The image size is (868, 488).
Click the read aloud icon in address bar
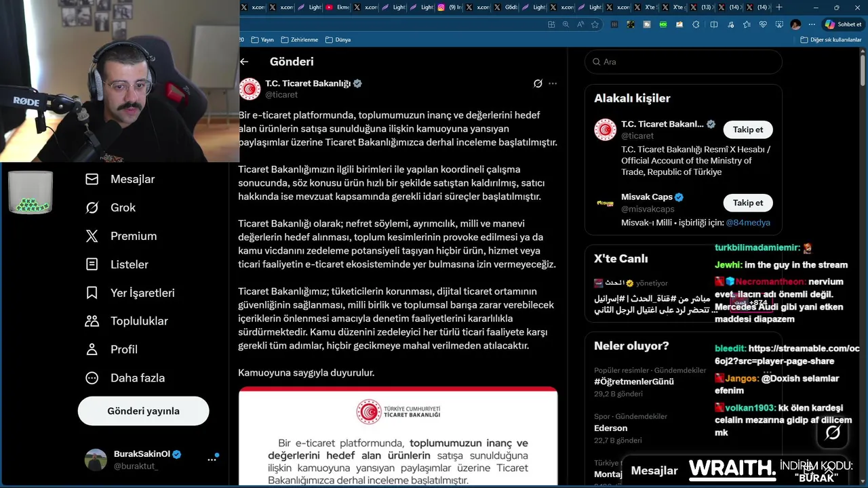[580, 24]
